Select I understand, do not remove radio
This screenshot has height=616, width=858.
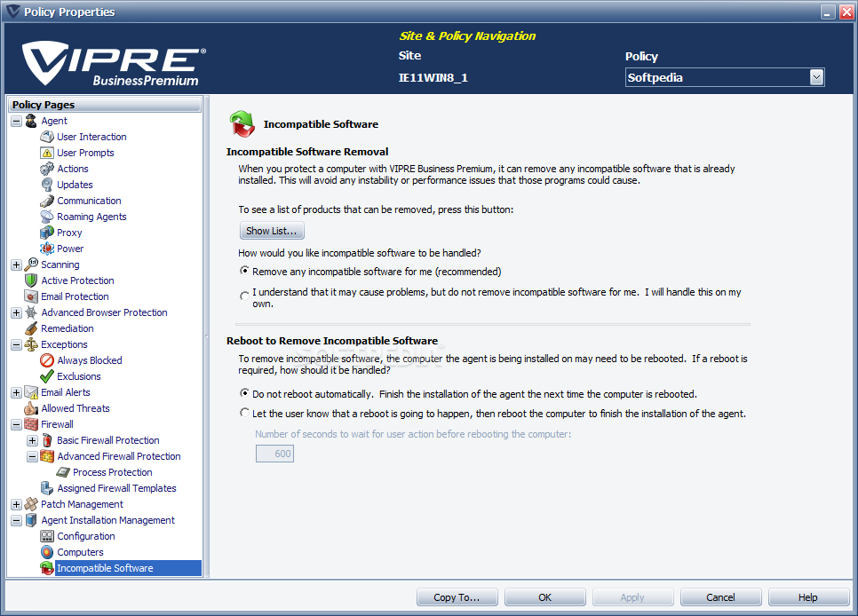tap(244, 296)
